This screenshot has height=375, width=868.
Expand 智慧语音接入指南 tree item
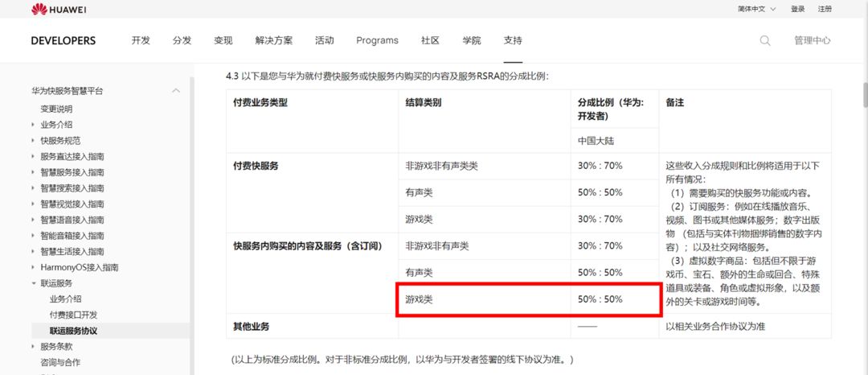[33, 220]
